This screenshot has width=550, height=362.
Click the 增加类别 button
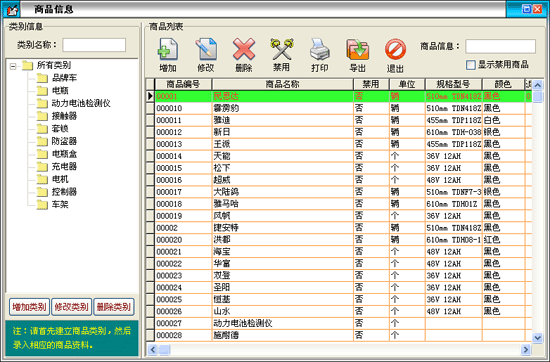[x=29, y=307]
